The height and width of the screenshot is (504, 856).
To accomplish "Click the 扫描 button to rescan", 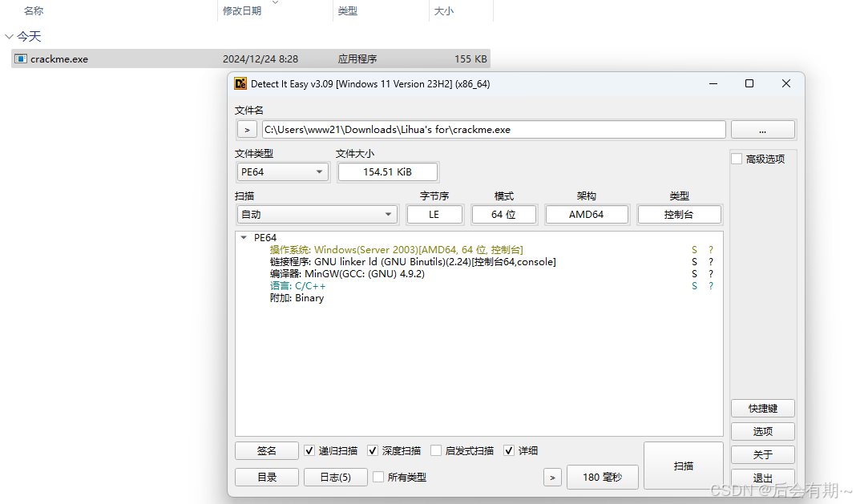I will [683, 466].
